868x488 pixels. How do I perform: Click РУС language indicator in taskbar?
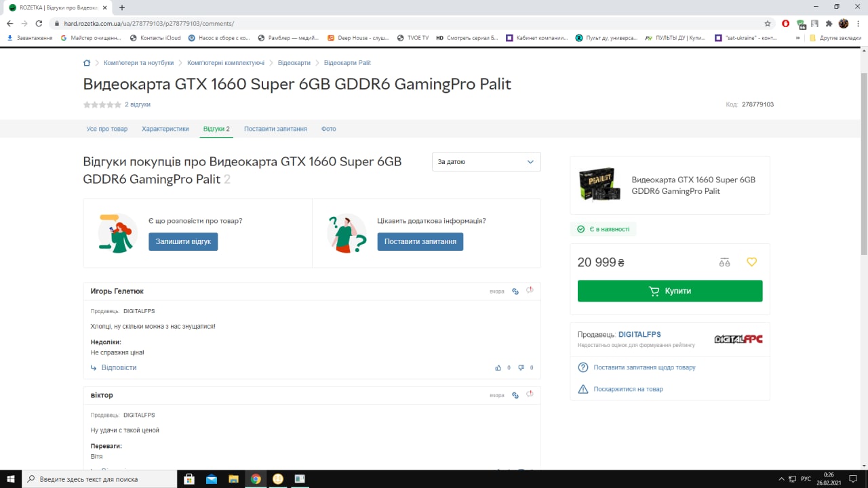point(806,479)
